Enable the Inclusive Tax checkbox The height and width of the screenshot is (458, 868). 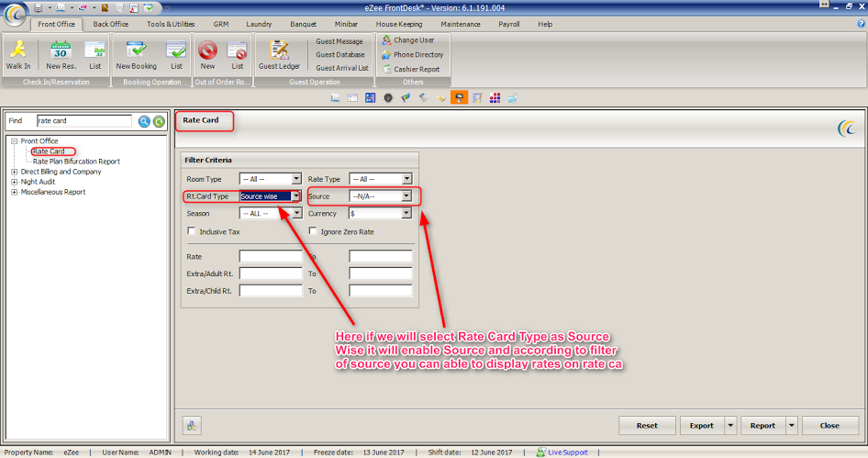tap(192, 231)
